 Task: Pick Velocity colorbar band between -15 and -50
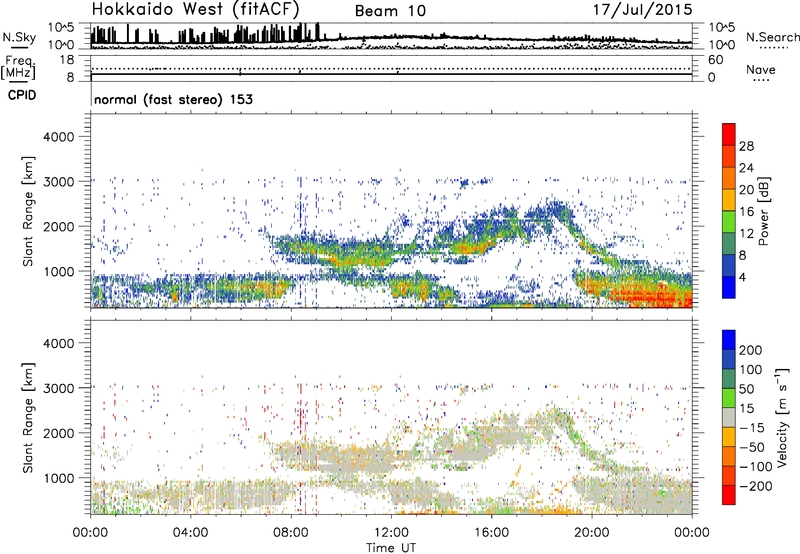pyautogui.click(x=729, y=437)
